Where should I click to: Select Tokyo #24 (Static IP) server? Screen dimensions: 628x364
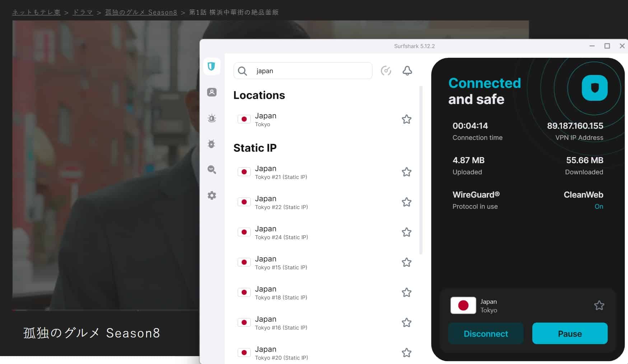pyautogui.click(x=325, y=232)
